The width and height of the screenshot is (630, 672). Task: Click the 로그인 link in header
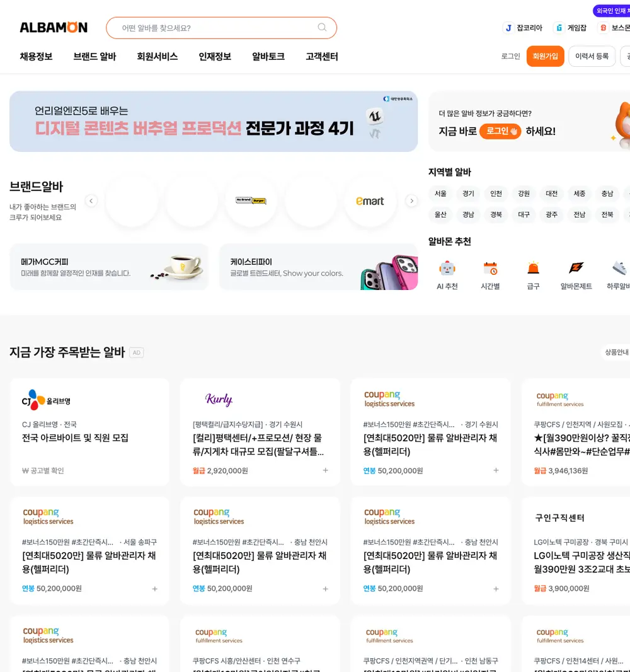click(x=510, y=56)
